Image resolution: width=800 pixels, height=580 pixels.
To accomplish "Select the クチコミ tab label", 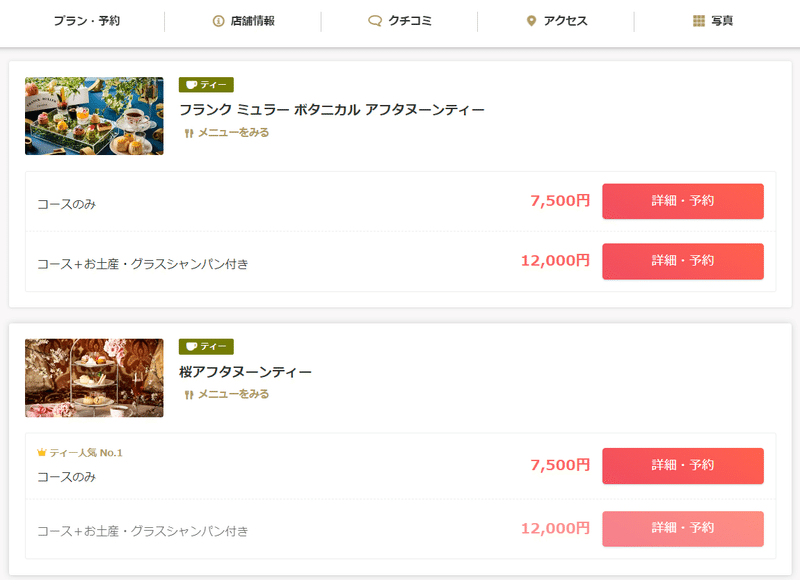I will 410,21.
